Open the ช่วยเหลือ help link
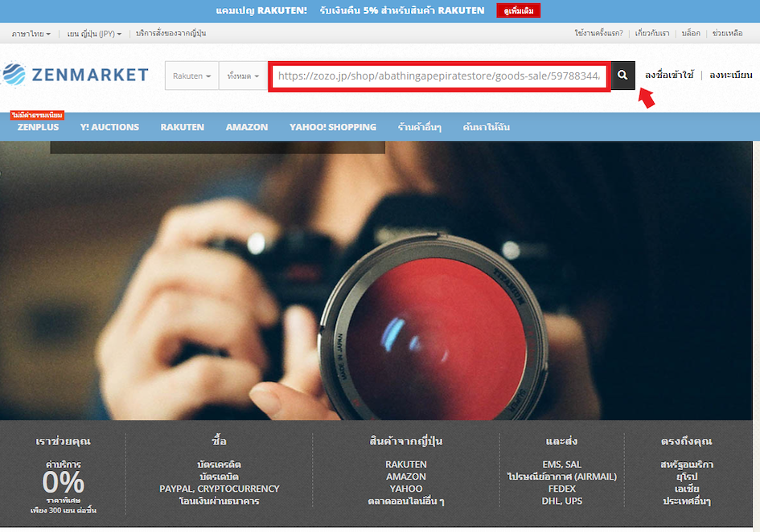Viewport: 760px width, 532px height. coord(728,34)
